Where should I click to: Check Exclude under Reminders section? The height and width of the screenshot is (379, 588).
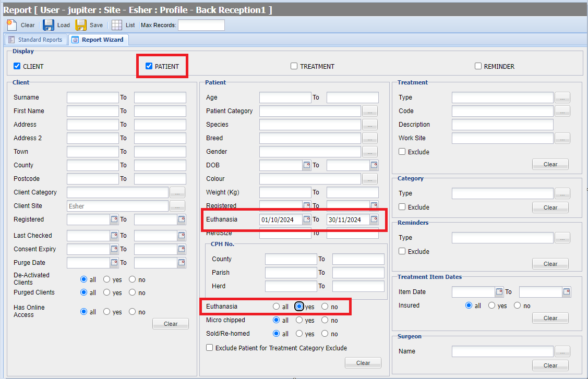tap(402, 251)
